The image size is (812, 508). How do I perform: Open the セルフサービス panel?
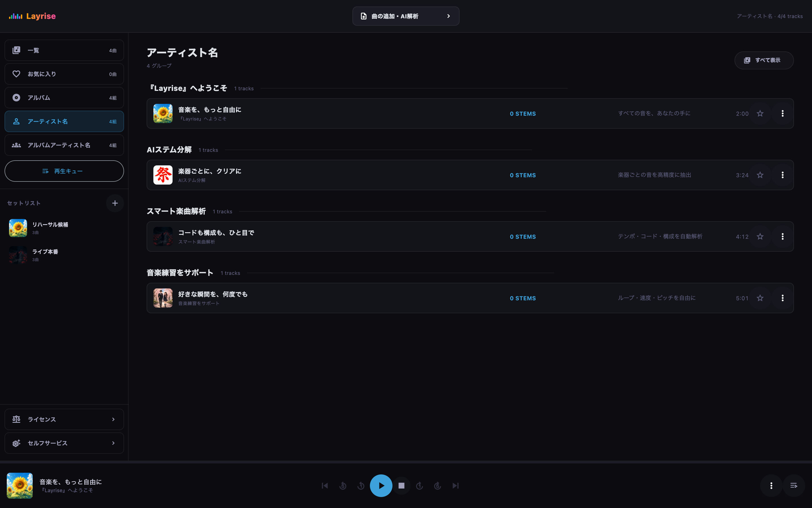click(x=64, y=443)
